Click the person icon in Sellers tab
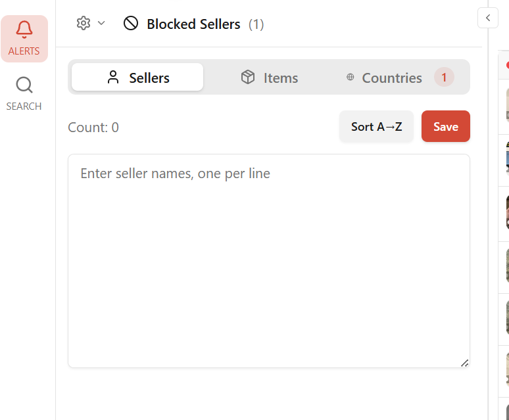The height and width of the screenshot is (420, 509). pos(113,78)
